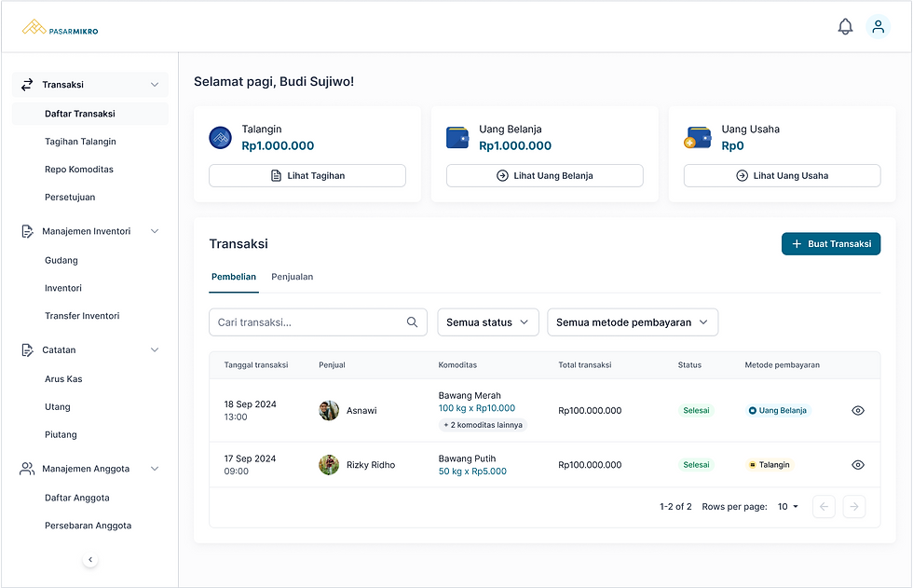913x588 pixels.
Task: Open the Semua metode pembayaran dropdown
Action: [633, 321]
